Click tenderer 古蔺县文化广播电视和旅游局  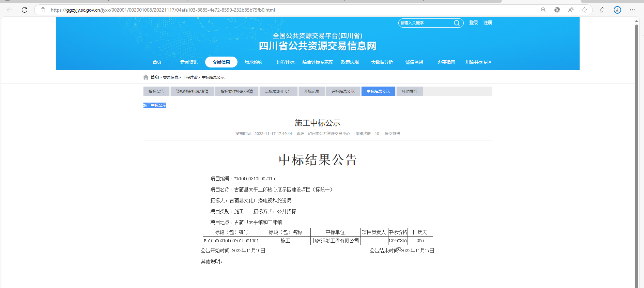[261, 200]
